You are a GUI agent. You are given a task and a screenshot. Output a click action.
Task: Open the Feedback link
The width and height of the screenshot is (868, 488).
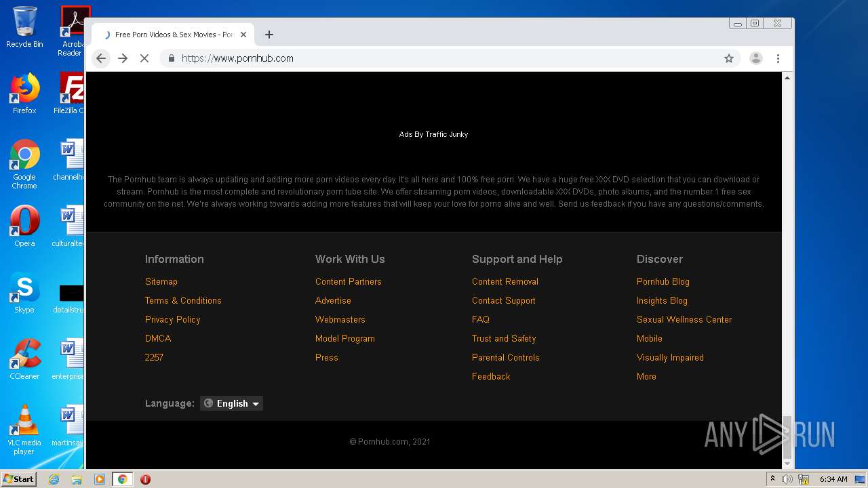point(491,376)
